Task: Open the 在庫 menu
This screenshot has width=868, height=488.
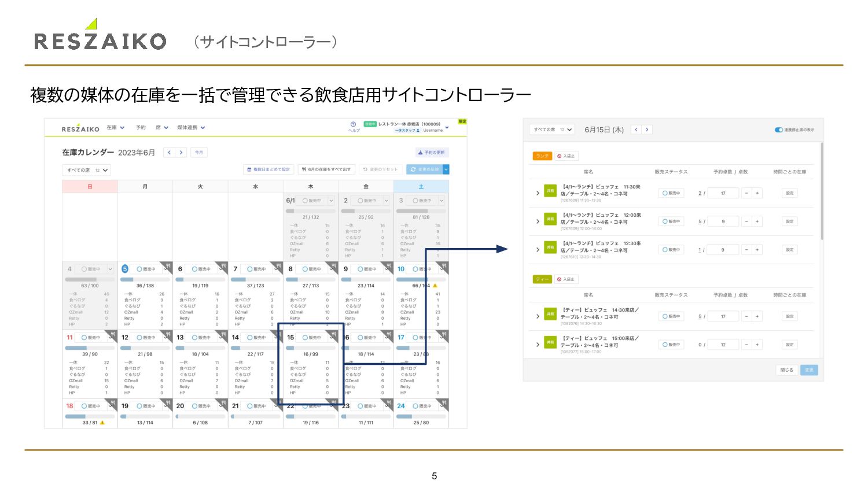Action: [115, 128]
